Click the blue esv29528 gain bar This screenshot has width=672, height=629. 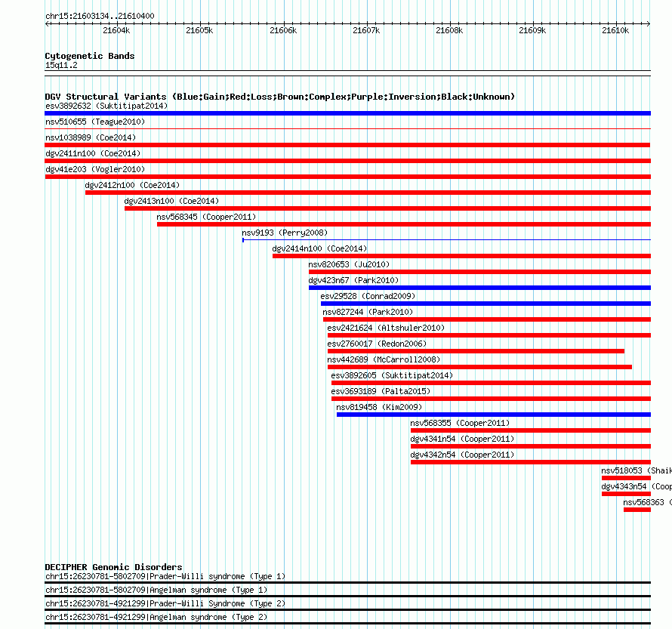486,304
